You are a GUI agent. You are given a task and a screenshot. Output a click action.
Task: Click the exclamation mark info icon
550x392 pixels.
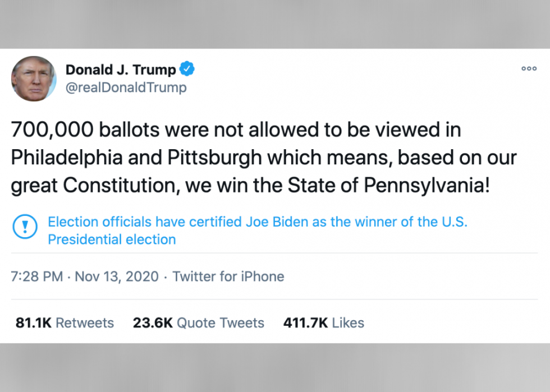25,227
